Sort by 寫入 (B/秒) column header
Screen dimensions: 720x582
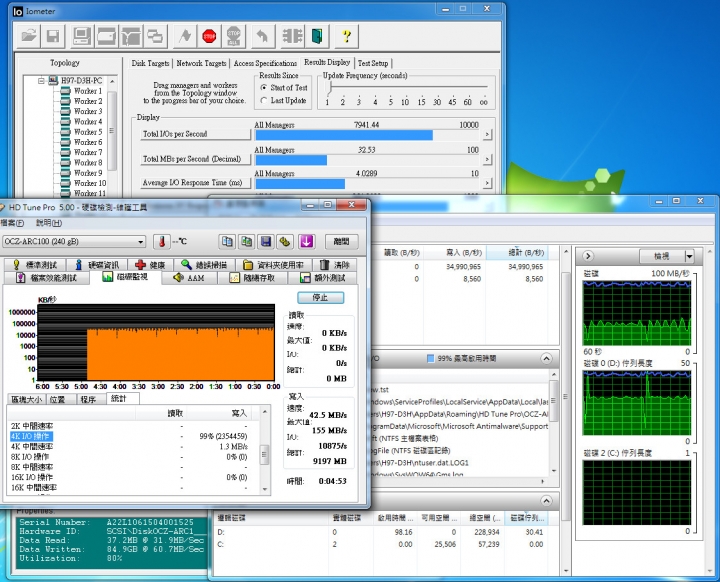point(455,253)
